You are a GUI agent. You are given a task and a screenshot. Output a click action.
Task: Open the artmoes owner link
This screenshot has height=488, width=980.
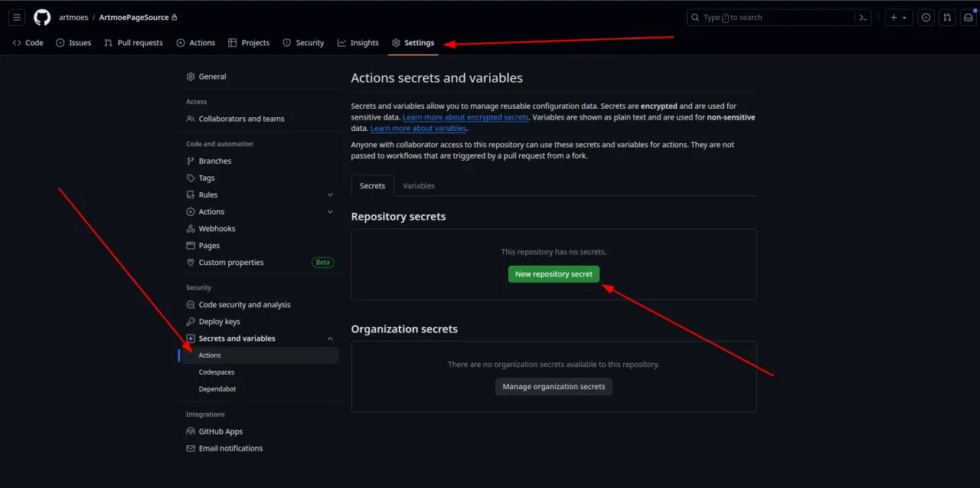click(x=73, y=17)
